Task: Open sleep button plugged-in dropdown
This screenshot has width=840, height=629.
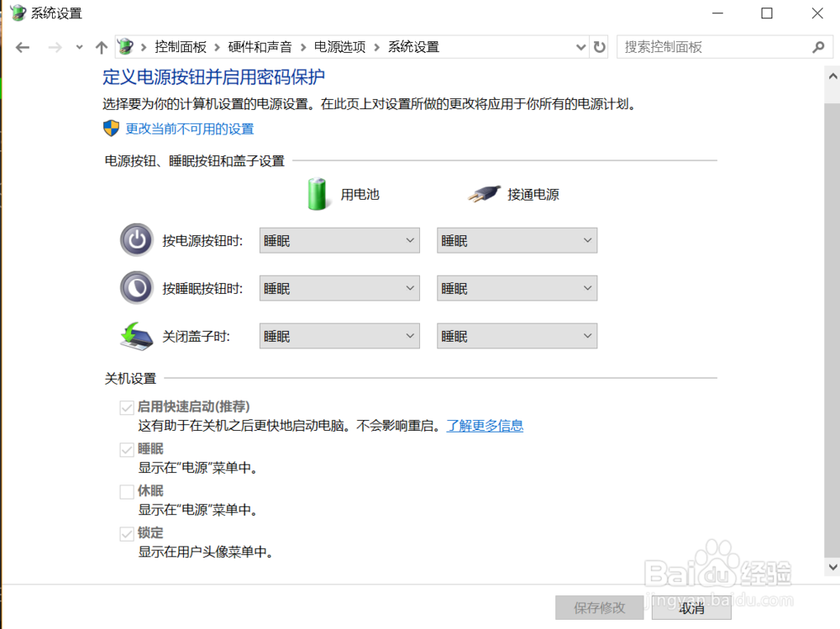Action: [x=517, y=288]
